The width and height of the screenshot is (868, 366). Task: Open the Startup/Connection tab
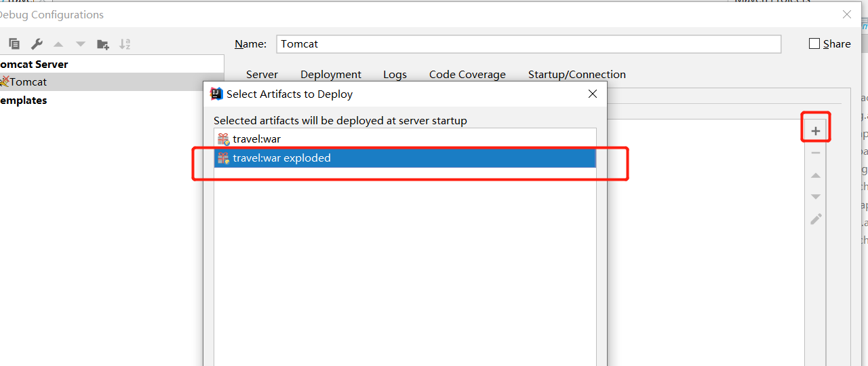click(x=577, y=75)
